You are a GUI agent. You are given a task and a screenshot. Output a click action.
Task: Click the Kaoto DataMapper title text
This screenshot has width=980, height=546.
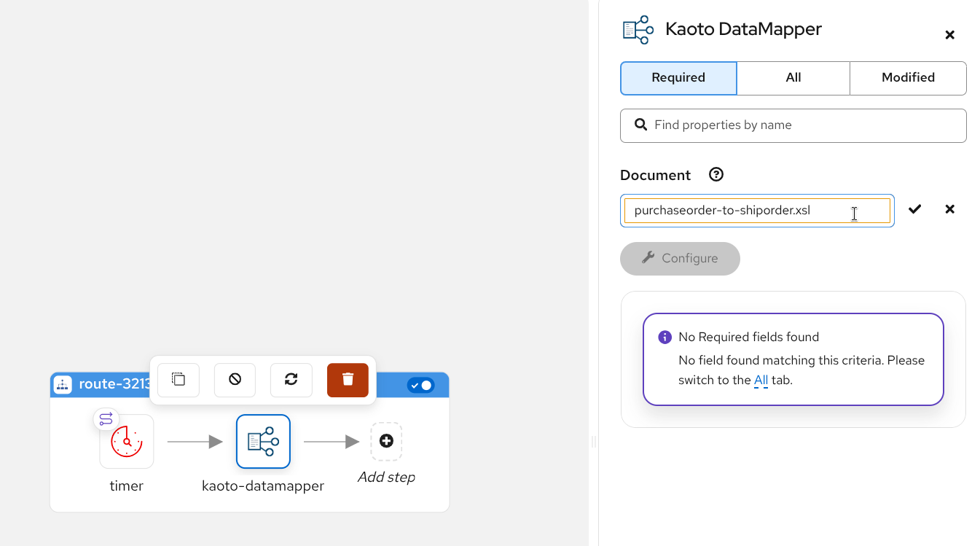coord(743,29)
